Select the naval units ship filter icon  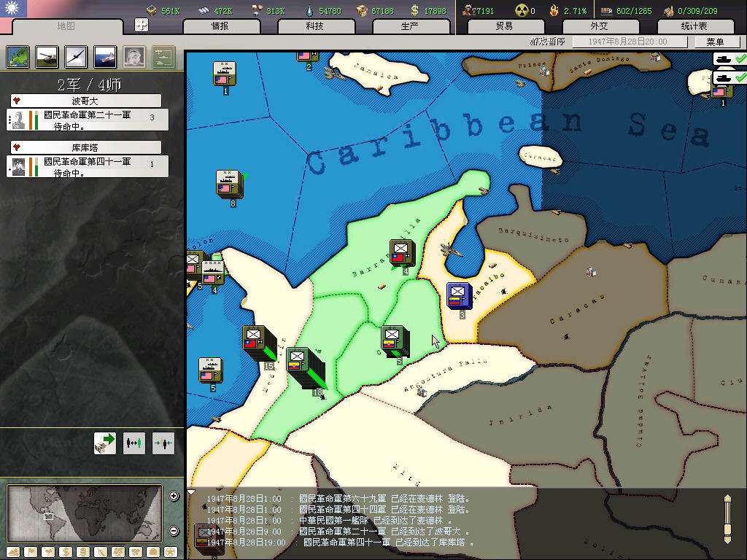tap(105, 56)
